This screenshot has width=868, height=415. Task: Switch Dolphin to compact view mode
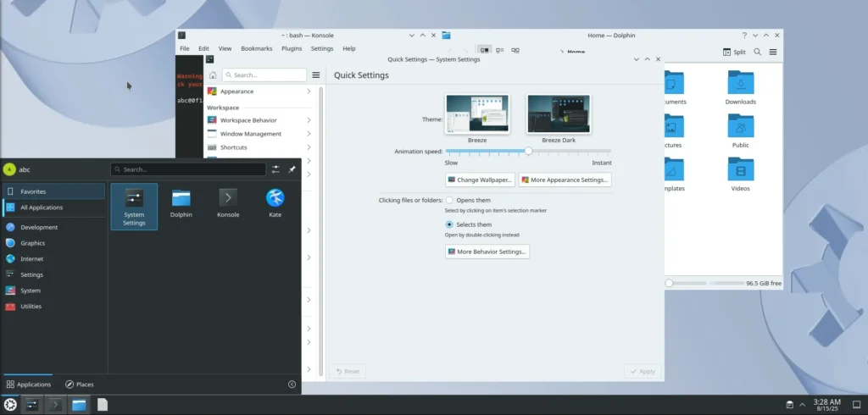coord(500,50)
